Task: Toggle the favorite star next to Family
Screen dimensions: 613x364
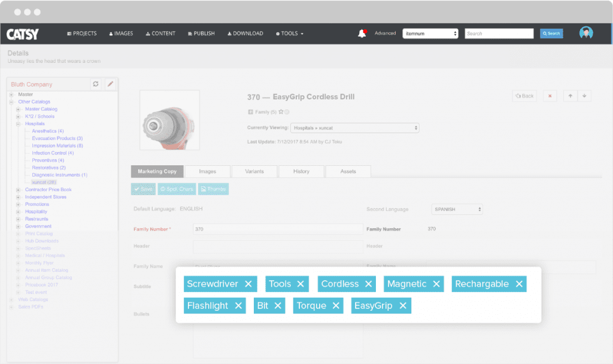Action: tap(281, 112)
